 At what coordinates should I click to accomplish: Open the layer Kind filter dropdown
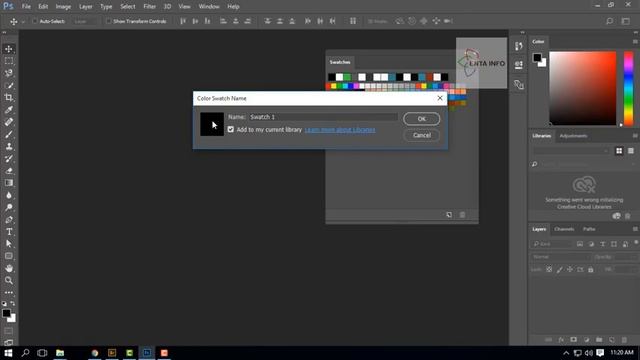pos(552,244)
